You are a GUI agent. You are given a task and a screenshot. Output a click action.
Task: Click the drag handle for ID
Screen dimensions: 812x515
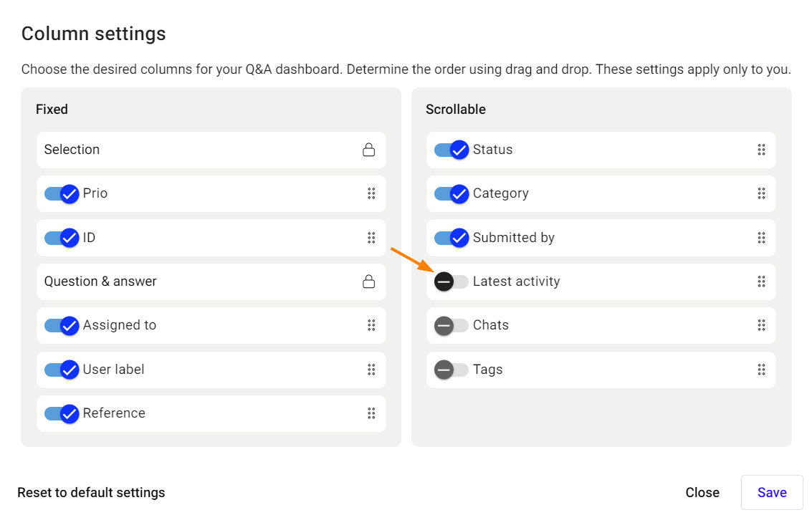click(x=371, y=238)
